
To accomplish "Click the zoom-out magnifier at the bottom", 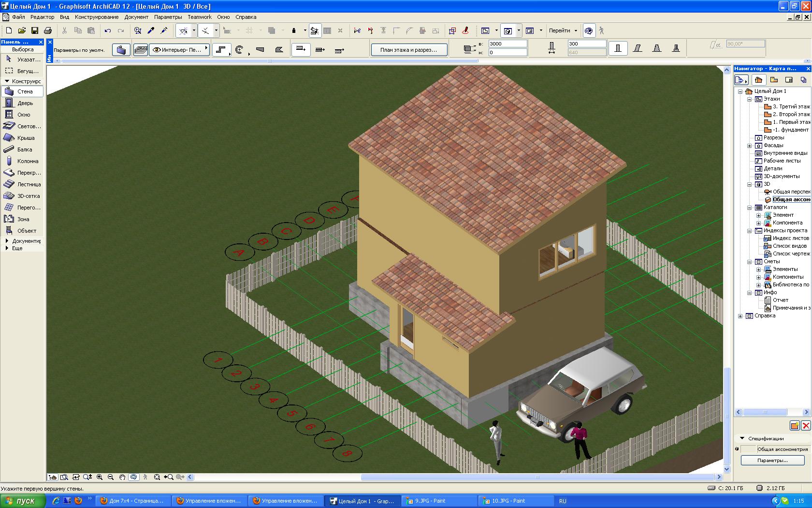I will pyautogui.click(x=111, y=477).
